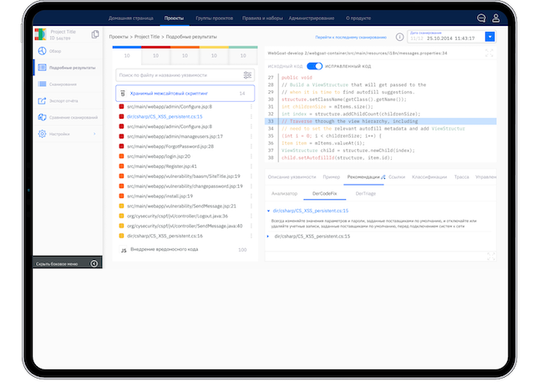
Task: Open the filter settings icon in search box
Action: 247,75
